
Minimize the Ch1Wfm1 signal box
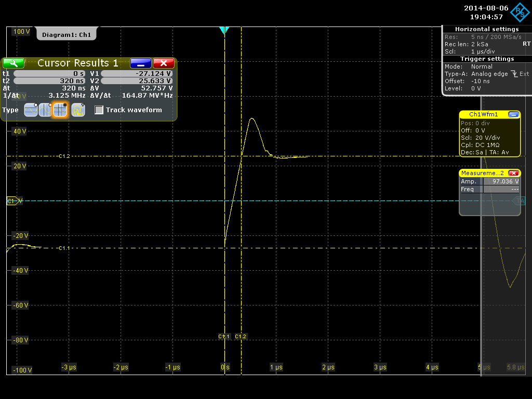(513, 114)
